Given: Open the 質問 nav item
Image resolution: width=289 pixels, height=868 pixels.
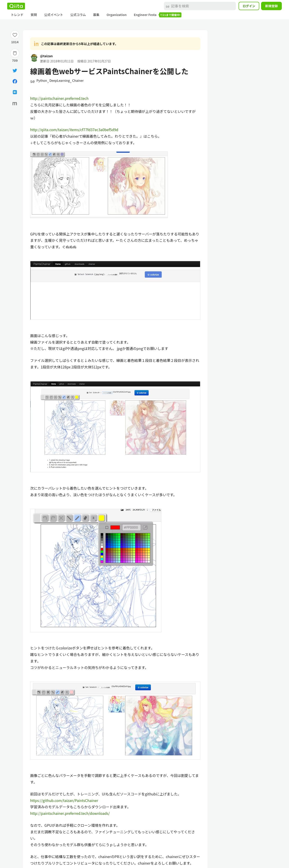Looking at the screenshot, I should point(34,15).
